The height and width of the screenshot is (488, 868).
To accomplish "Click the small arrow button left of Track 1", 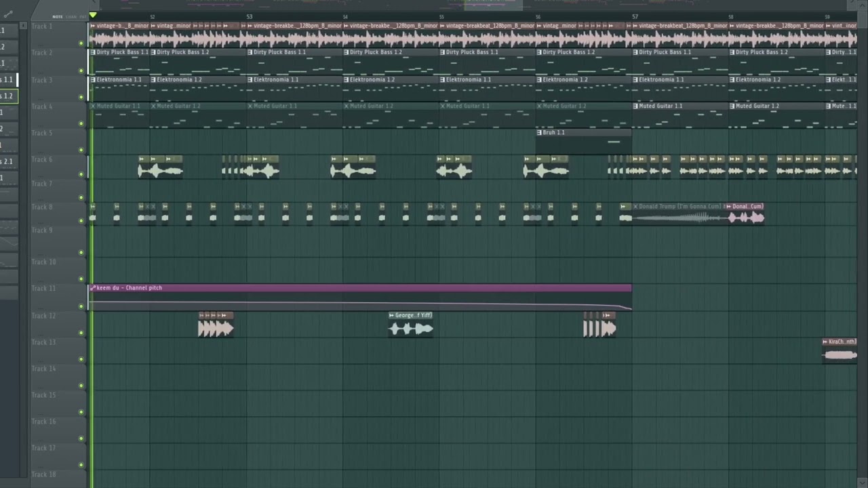I will click(24, 26).
